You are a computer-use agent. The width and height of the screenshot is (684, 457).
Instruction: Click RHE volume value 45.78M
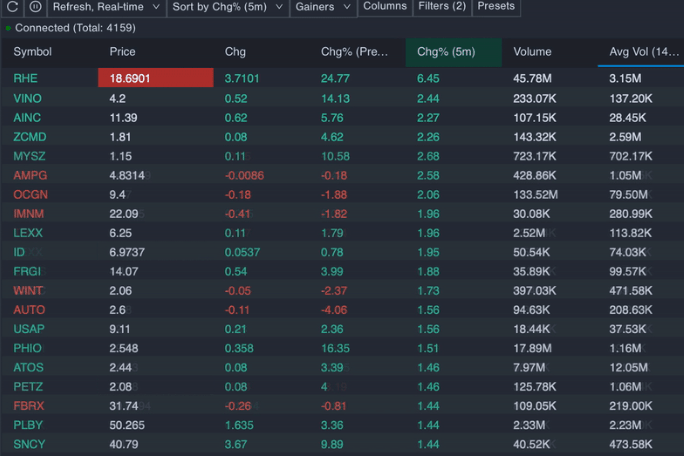(x=532, y=78)
